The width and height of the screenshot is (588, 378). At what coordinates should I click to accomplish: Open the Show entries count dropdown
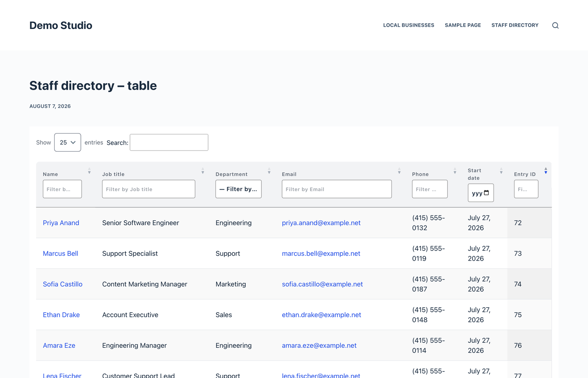[68, 142]
